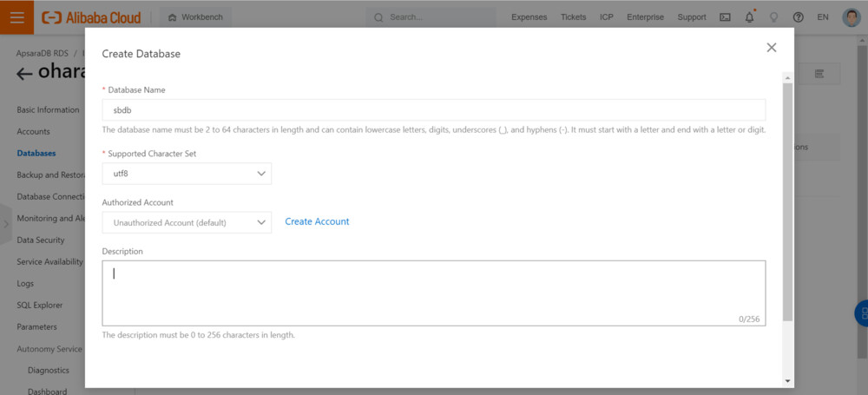Click the user avatar in header
The image size is (868, 395).
(x=852, y=17)
